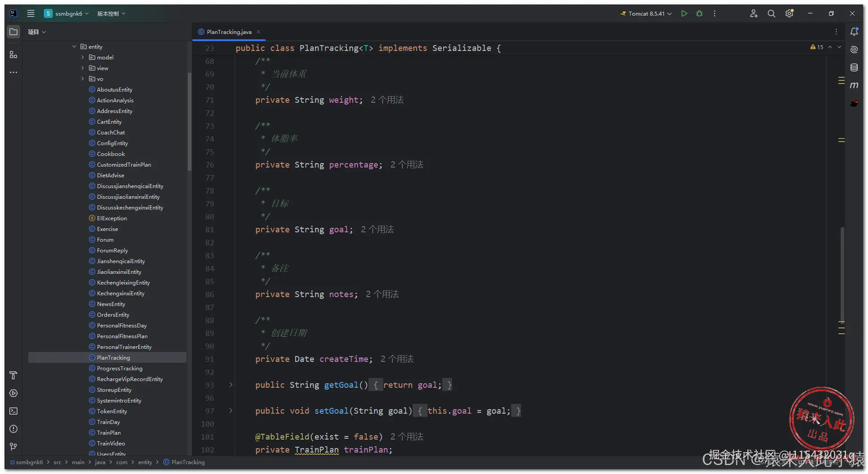The image size is (868, 474).
Task: Open the AI Assistant spiral panel
Action: click(x=854, y=50)
